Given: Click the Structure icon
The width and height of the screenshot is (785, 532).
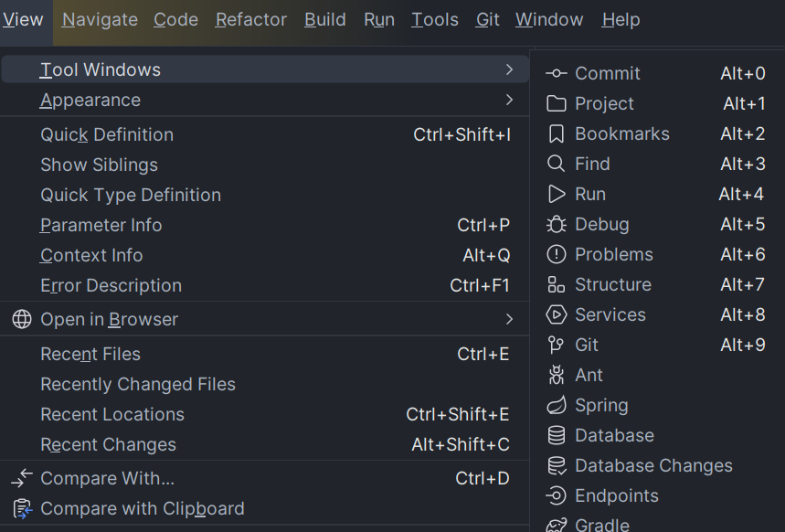Looking at the screenshot, I should tap(557, 284).
